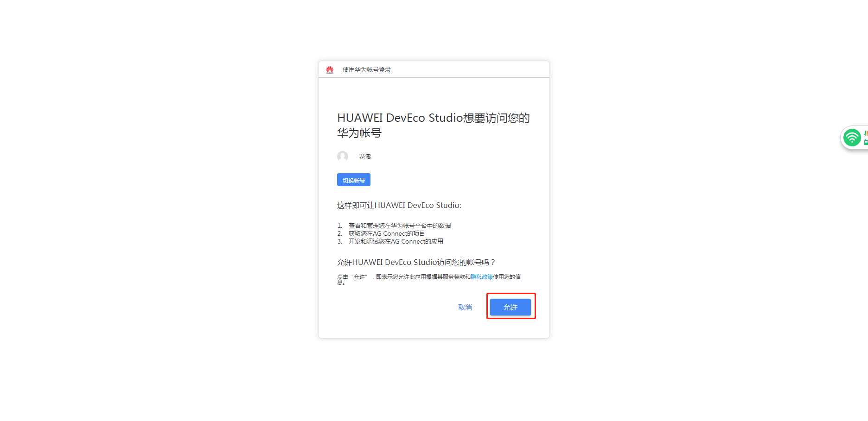Image resolution: width=868 pixels, height=421 pixels.
Task: Click the account name 花溪
Action: coord(365,157)
